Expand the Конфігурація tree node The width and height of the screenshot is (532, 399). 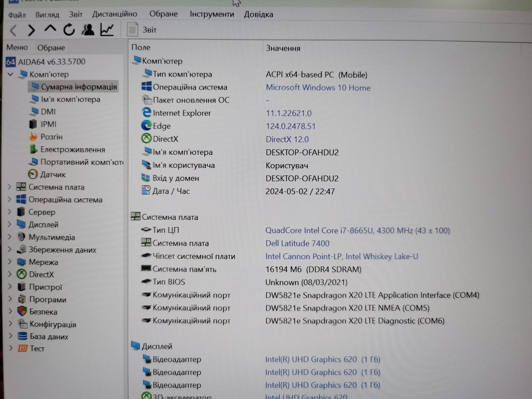[x=10, y=324]
